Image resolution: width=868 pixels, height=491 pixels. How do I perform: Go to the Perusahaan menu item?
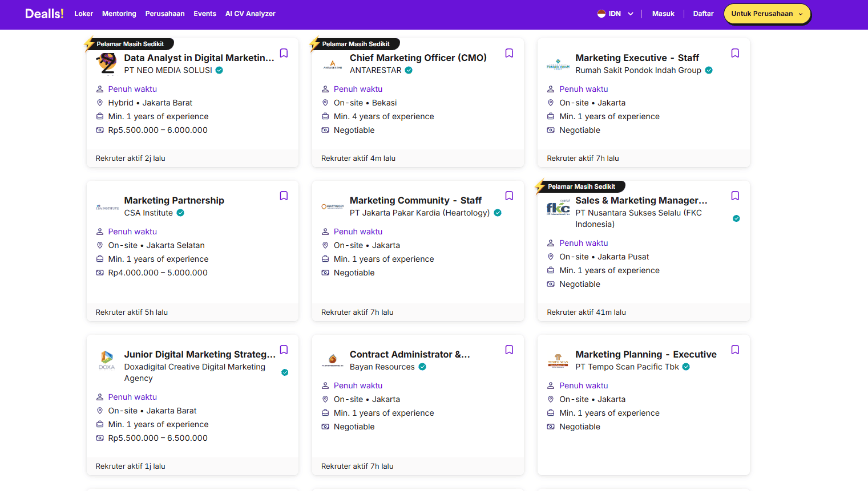(x=165, y=14)
